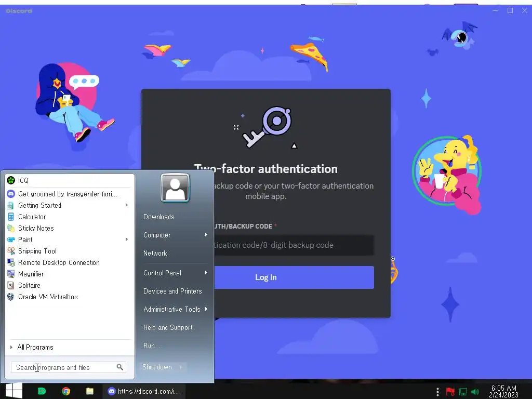Image resolution: width=532 pixels, height=399 pixels.
Task: Launch Sticky Notes
Action: (x=70, y=229)
